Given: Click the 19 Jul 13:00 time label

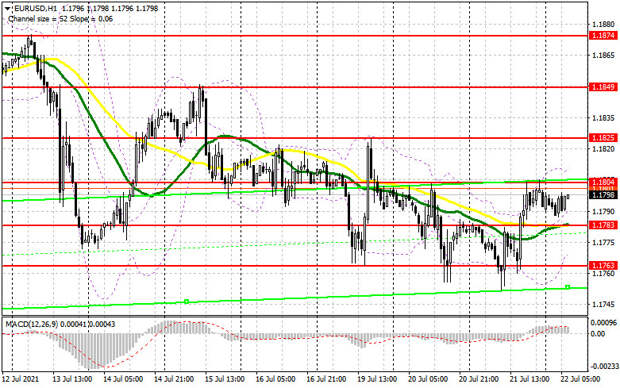Looking at the screenshot, I should tap(377, 379).
